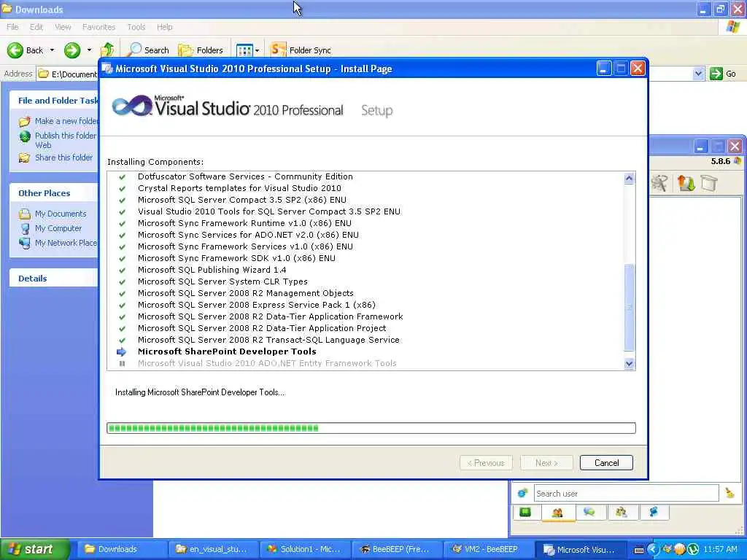Screen dimensions: 747x560
Task: Collapse File and Folder Tasks header
Action: (x=53, y=101)
